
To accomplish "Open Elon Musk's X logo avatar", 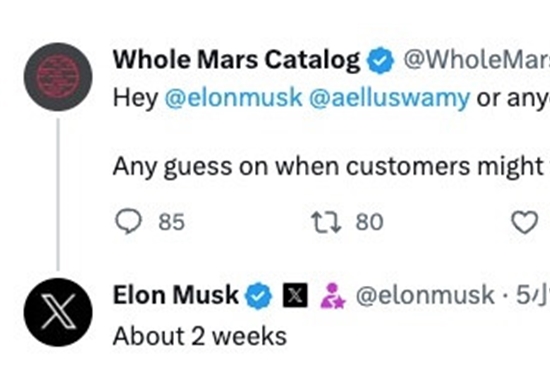I will click(58, 312).
